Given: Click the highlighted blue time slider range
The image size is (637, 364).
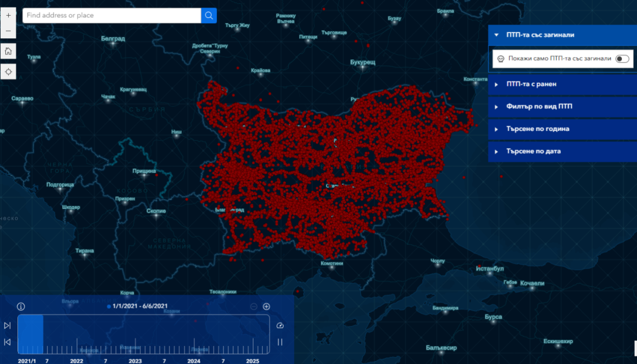Looking at the screenshot, I should [31, 334].
